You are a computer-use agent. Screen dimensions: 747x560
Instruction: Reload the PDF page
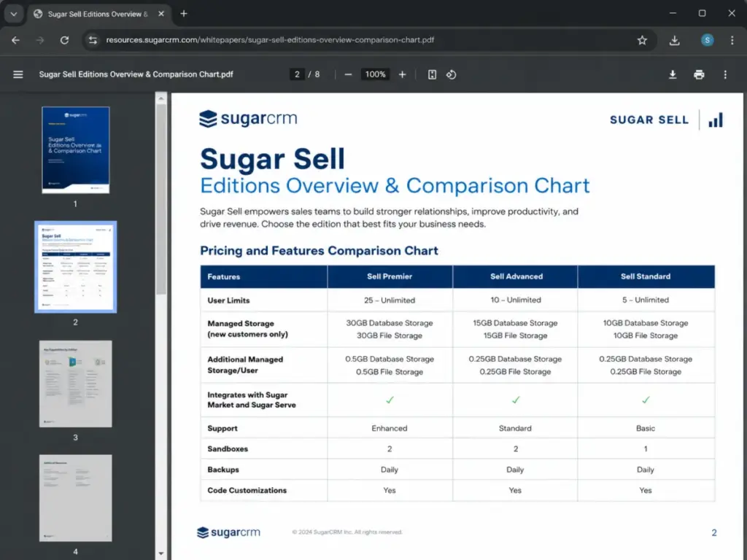tap(64, 40)
